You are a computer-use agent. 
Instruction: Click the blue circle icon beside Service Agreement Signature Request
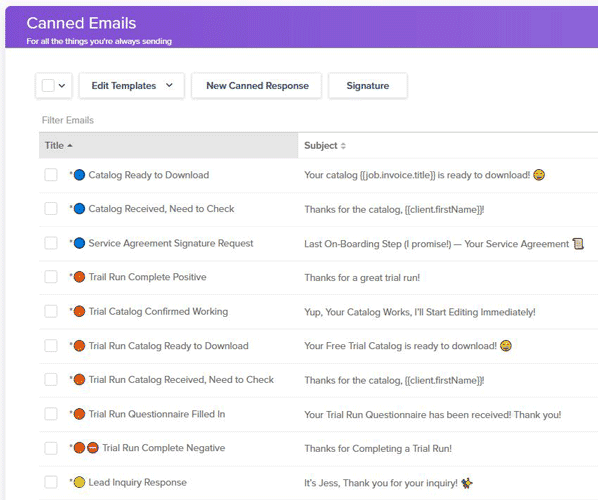pyautogui.click(x=79, y=243)
